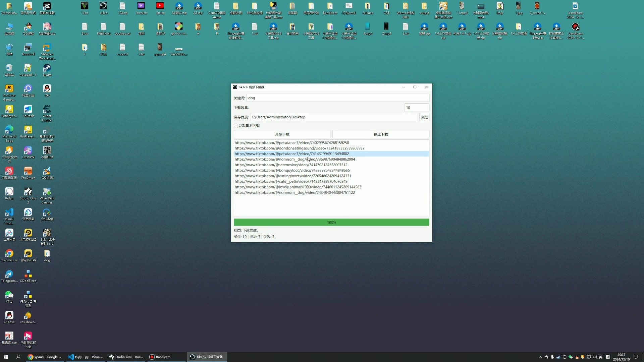Click the 浏览 browse button
This screenshot has height=362, width=644.
(424, 117)
